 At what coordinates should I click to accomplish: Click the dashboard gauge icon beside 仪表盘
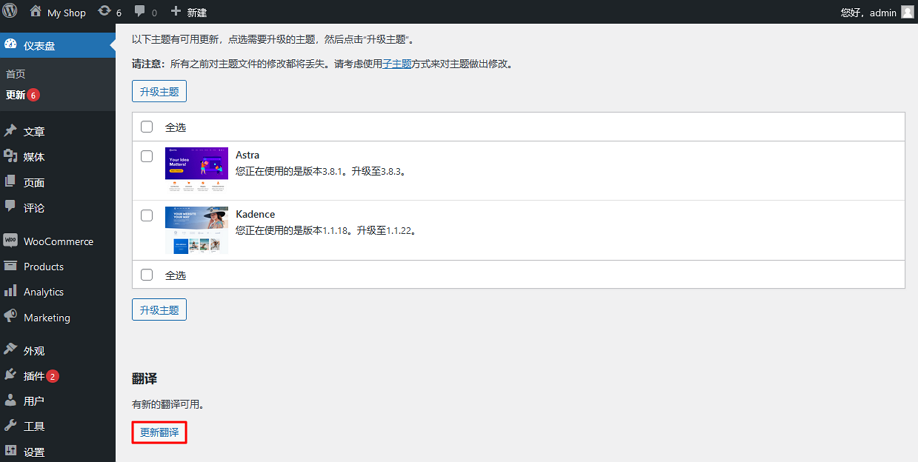10,45
